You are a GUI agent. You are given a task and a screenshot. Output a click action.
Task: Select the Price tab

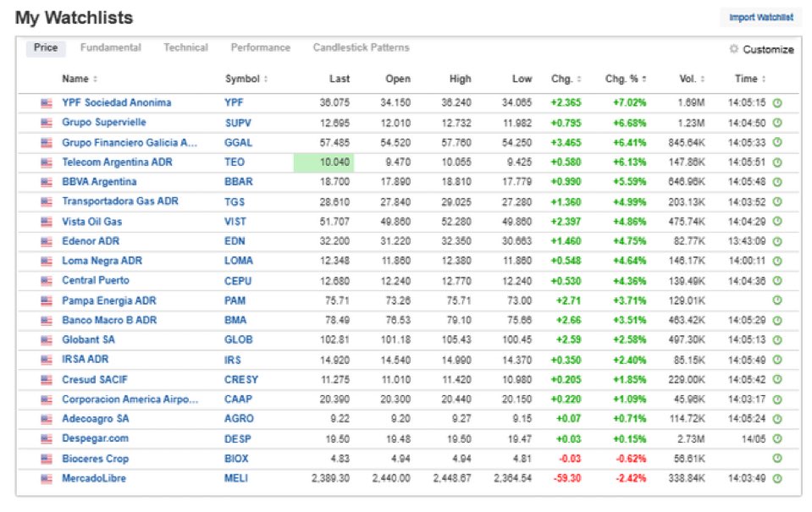[x=46, y=47]
